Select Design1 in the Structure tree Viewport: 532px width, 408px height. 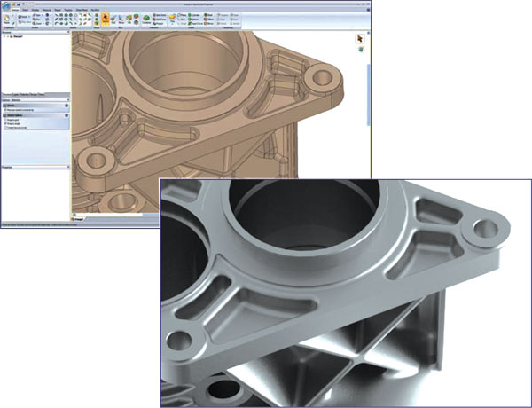(17, 36)
